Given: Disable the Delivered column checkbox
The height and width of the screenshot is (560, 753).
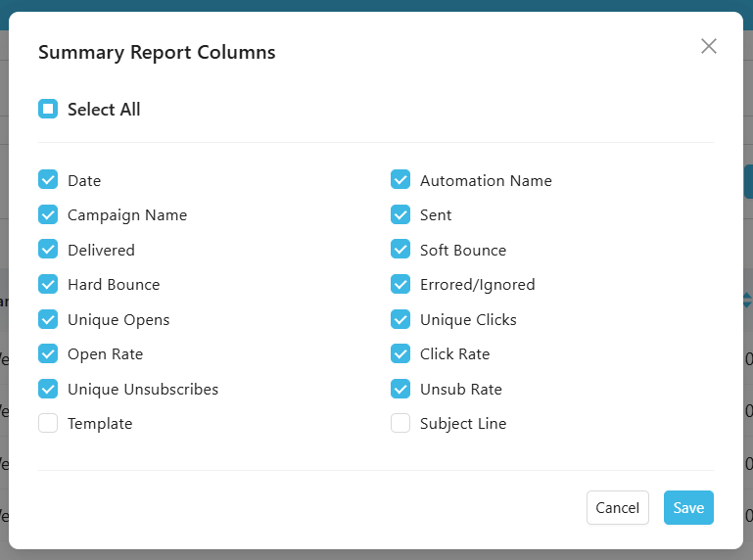Looking at the screenshot, I should pyautogui.click(x=48, y=250).
